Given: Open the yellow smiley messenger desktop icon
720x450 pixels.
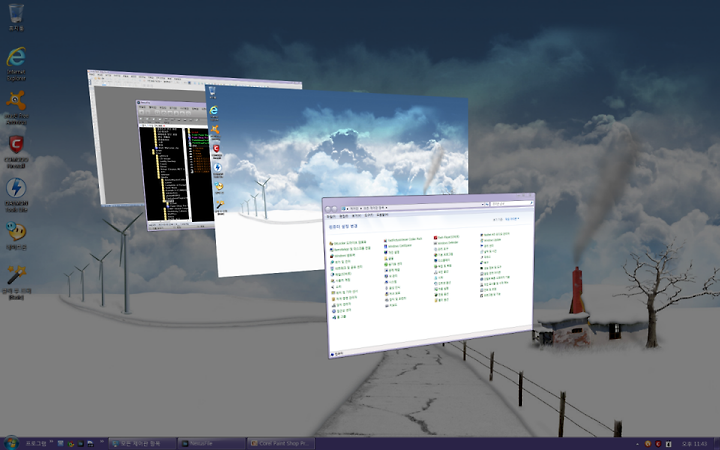Looking at the screenshot, I should point(16,236).
